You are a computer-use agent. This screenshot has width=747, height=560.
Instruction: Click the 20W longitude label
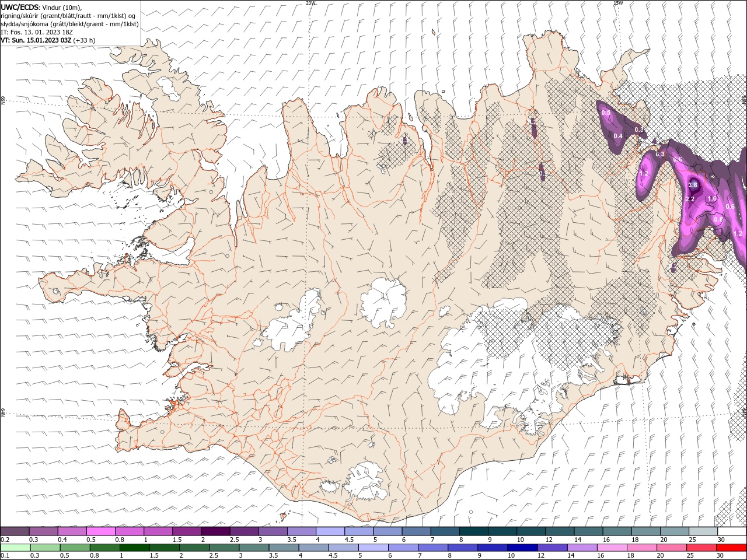[x=310, y=3]
